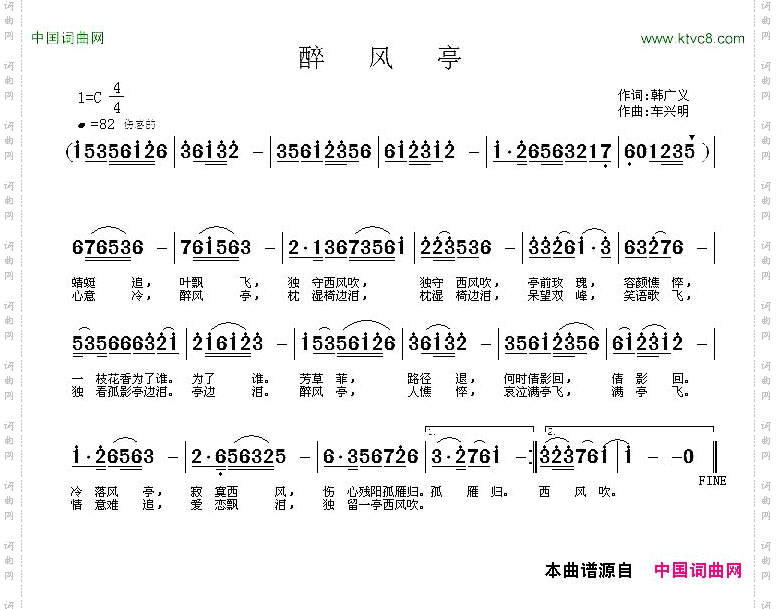Click the FINE marking
Image resolution: width=776 pixels, height=609 pixels.
(712, 481)
